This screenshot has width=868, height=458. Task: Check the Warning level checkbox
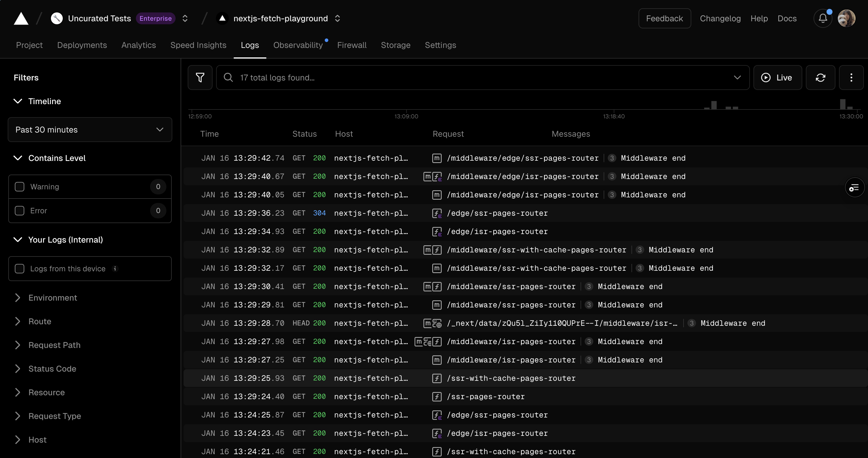point(20,187)
